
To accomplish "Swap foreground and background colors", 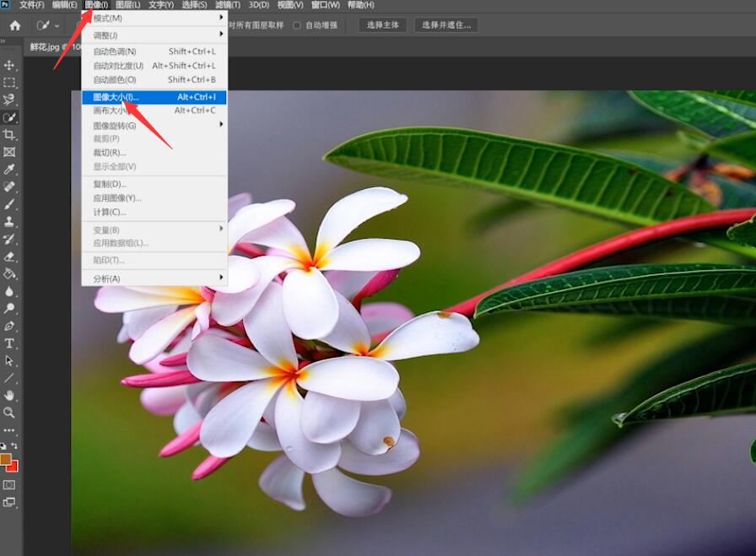I will (14, 446).
